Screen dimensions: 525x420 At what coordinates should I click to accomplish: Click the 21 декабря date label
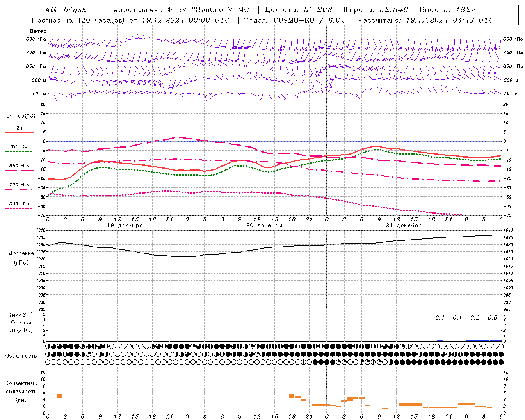click(404, 226)
